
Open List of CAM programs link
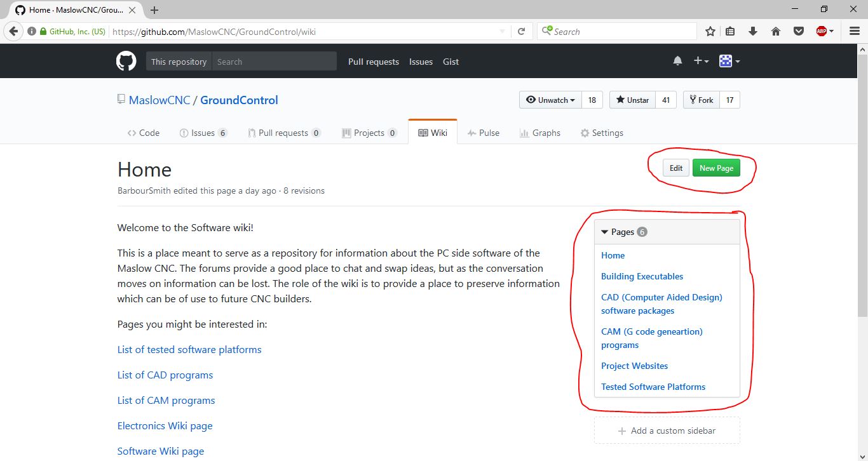point(166,401)
